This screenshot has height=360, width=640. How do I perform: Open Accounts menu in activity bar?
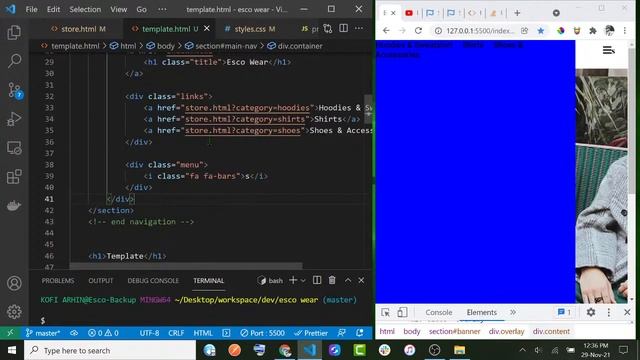pyautogui.click(x=14, y=283)
